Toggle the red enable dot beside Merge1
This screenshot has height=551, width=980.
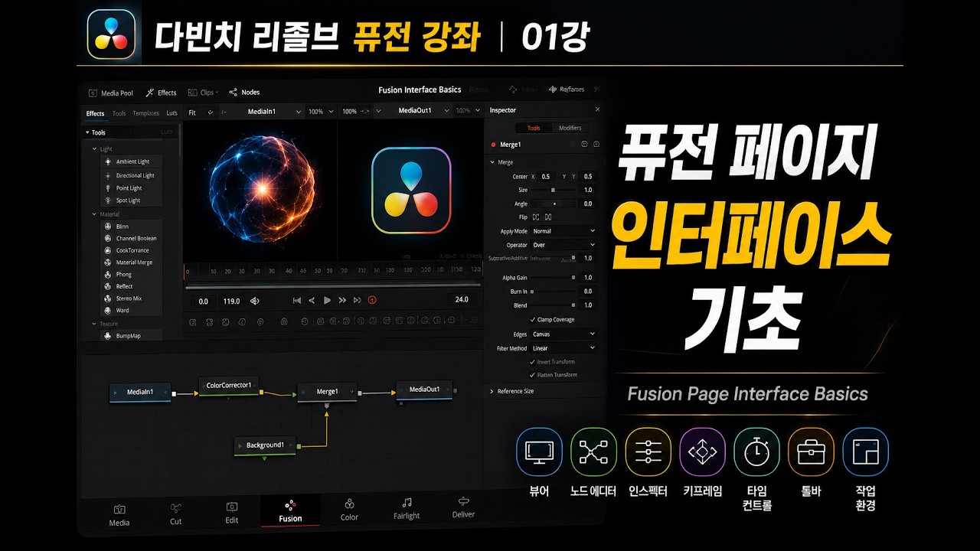click(x=494, y=144)
